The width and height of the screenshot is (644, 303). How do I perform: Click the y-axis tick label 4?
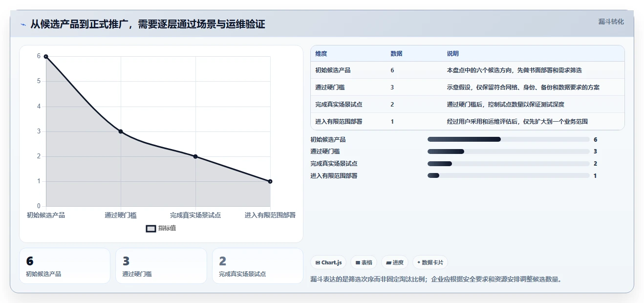39,107
